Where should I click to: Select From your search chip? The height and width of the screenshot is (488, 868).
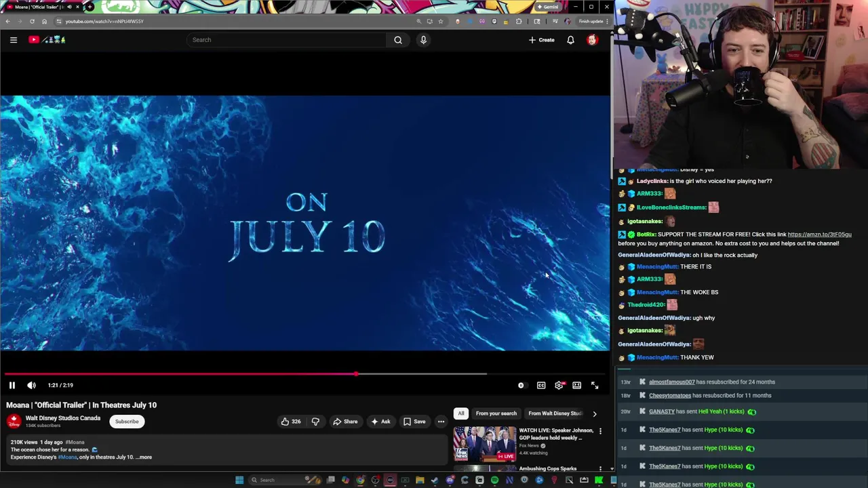pyautogui.click(x=496, y=413)
